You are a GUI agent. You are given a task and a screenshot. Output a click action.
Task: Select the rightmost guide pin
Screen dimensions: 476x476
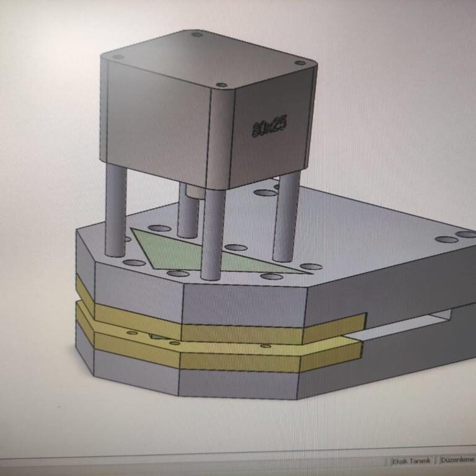click(286, 217)
